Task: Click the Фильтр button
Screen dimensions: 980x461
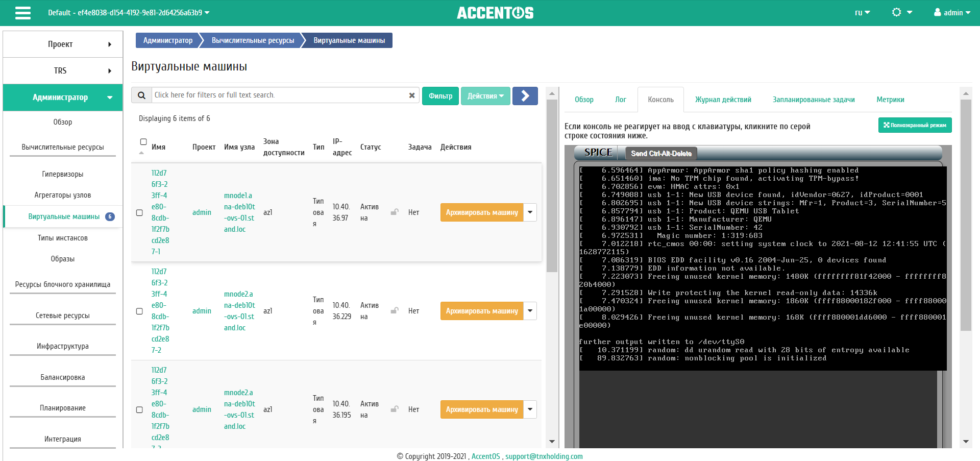Action: point(440,95)
